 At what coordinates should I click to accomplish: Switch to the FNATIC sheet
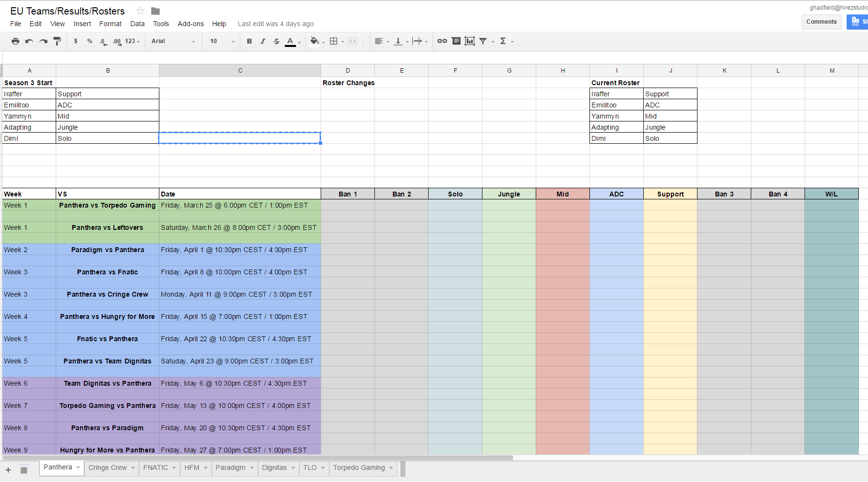pyautogui.click(x=155, y=468)
